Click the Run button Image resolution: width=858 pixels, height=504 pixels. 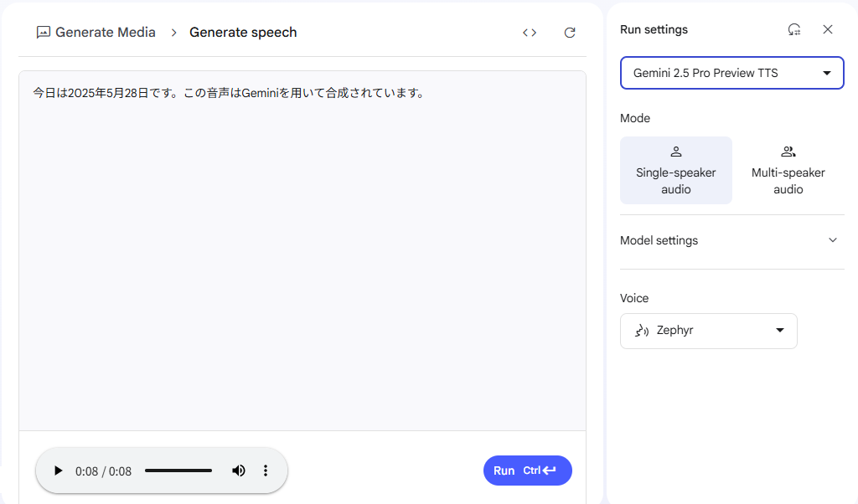528,471
